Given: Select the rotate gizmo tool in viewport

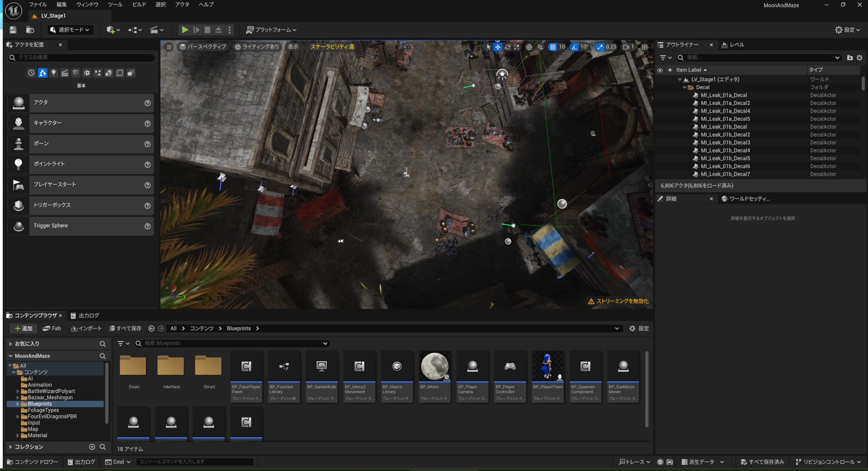Looking at the screenshot, I should point(508,47).
